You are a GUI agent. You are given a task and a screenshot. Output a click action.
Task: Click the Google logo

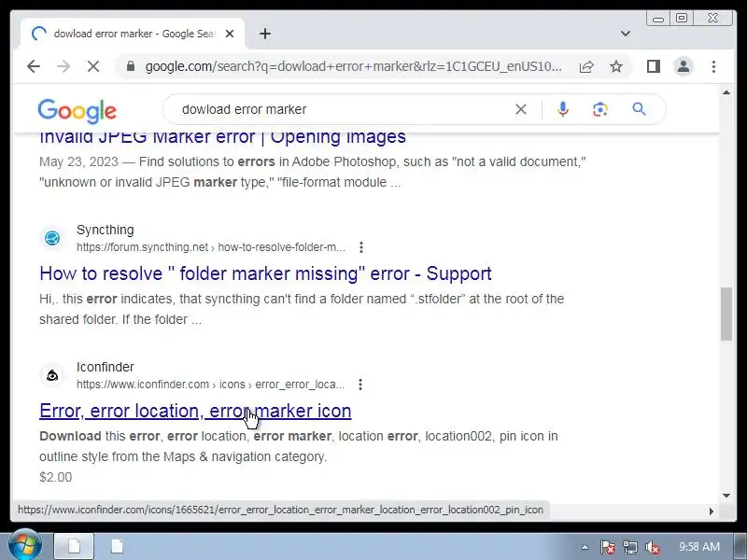pos(78,110)
